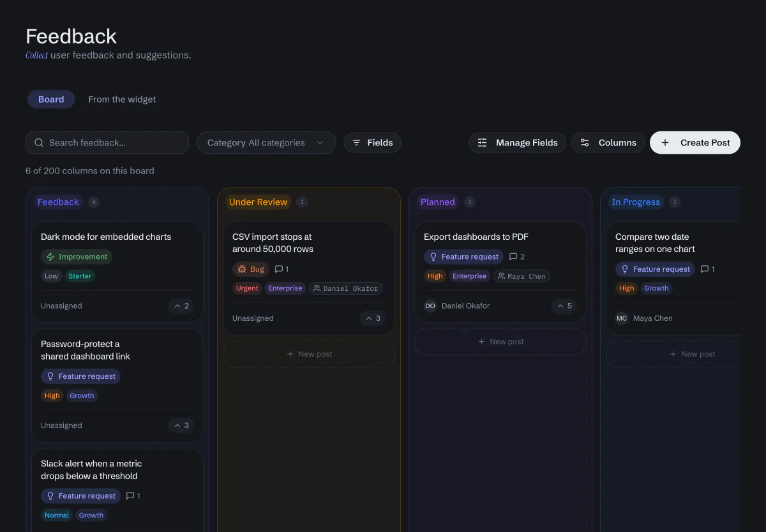Click lightbulb icon on Export dashboards tag
Image resolution: width=766 pixels, height=532 pixels.
coord(433,257)
